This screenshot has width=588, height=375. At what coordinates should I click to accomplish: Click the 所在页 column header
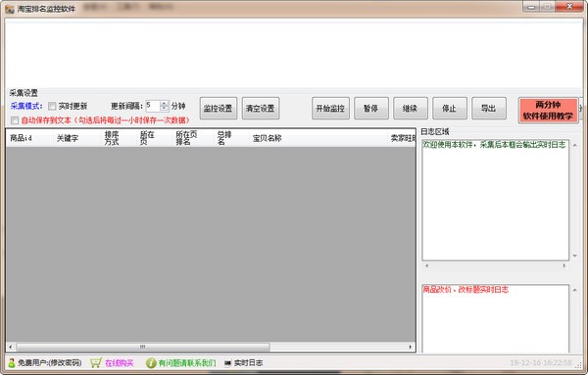click(x=155, y=138)
